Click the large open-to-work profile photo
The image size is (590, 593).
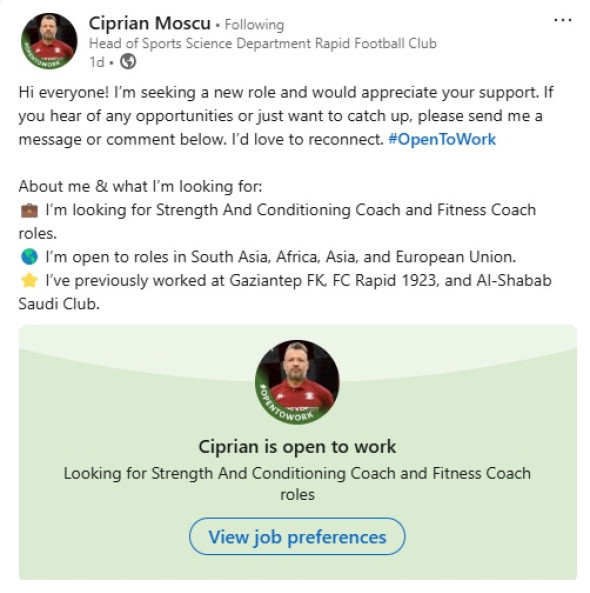click(297, 382)
